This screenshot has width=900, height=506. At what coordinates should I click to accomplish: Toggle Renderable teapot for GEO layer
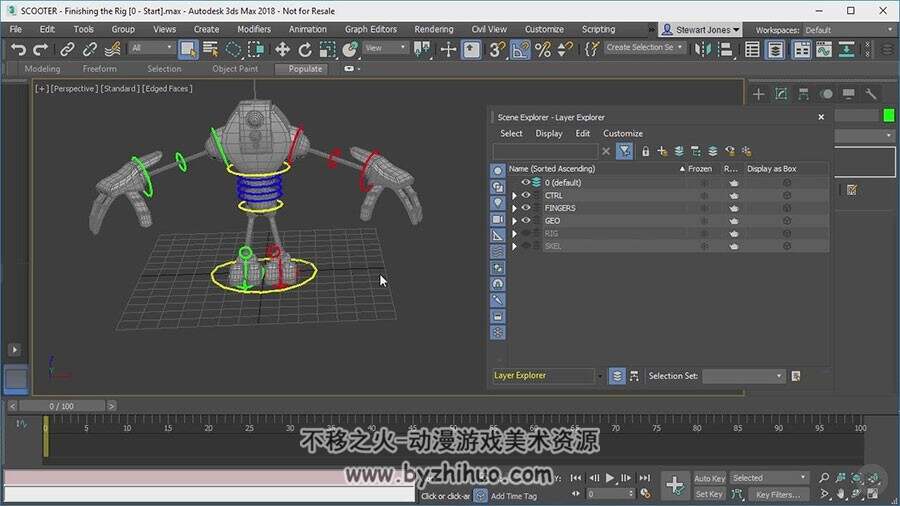pos(734,221)
